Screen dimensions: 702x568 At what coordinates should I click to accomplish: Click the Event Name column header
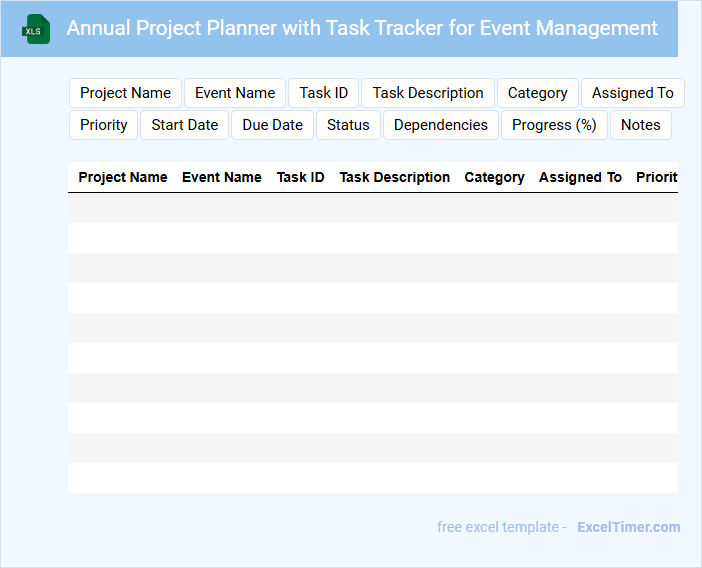pos(222,177)
